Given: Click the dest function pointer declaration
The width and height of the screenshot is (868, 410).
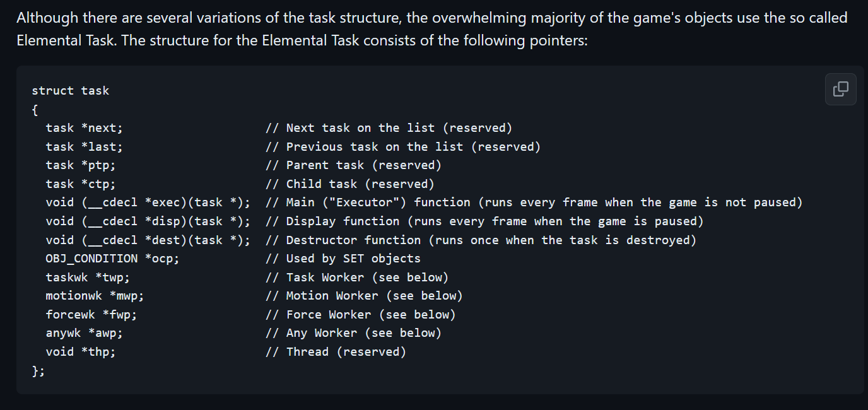Looking at the screenshot, I should [x=148, y=240].
